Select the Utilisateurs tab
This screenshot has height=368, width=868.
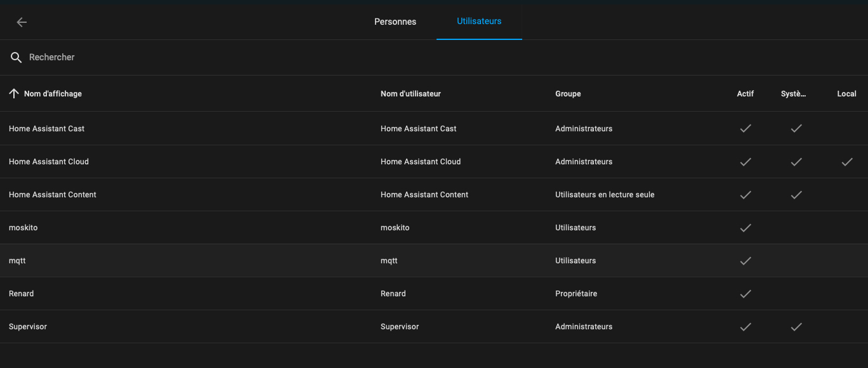479,21
